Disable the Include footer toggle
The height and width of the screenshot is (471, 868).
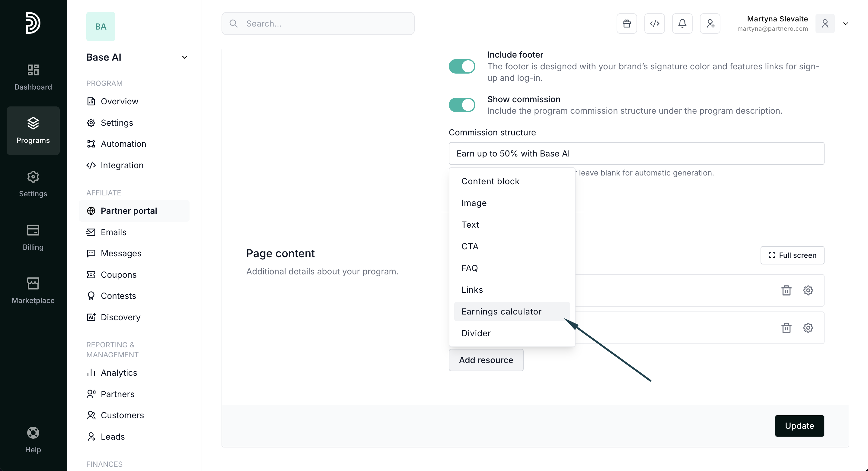462,66
